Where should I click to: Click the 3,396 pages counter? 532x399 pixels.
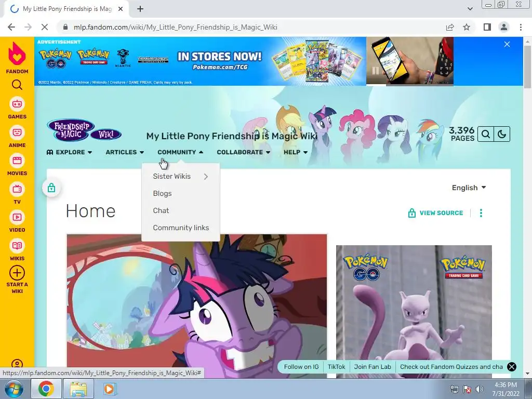462,134
